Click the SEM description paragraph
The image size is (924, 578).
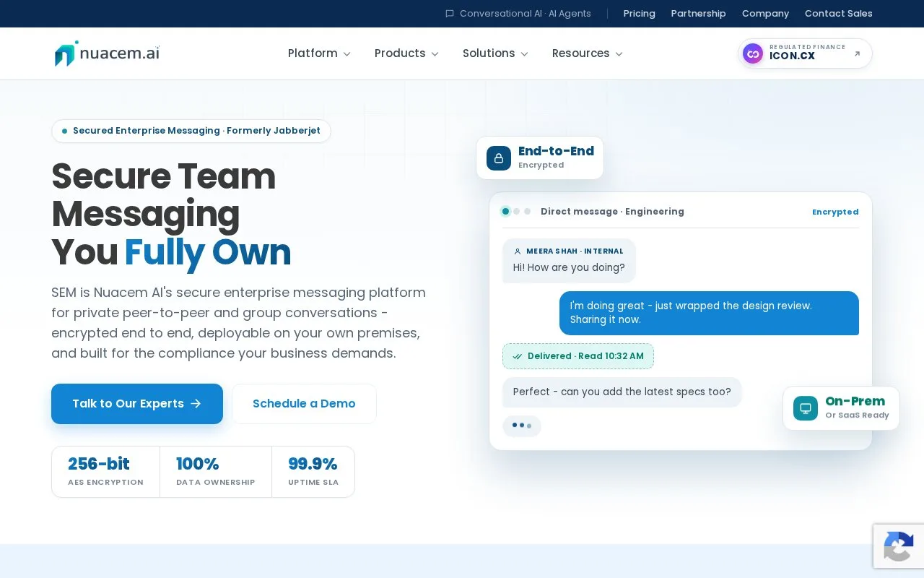238,323
